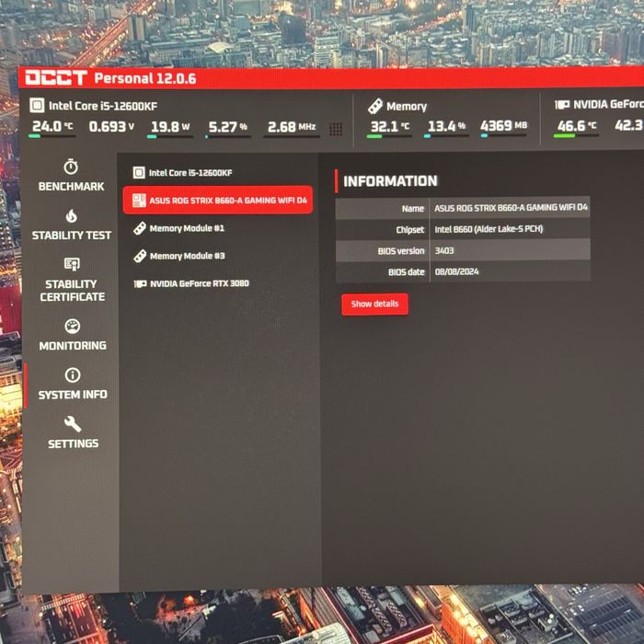Click the NVIDIA GPU card icon in top bar
The image size is (644, 644).
pos(562,105)
